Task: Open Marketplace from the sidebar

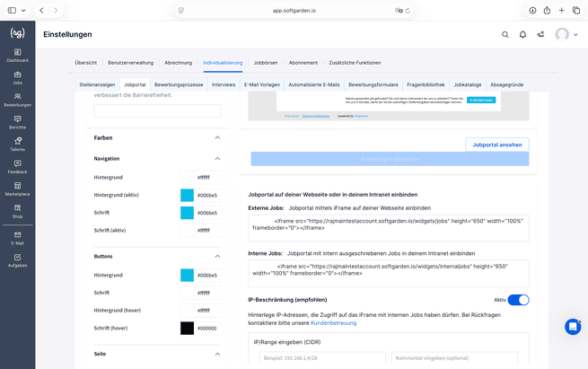Action: point(18,189)
